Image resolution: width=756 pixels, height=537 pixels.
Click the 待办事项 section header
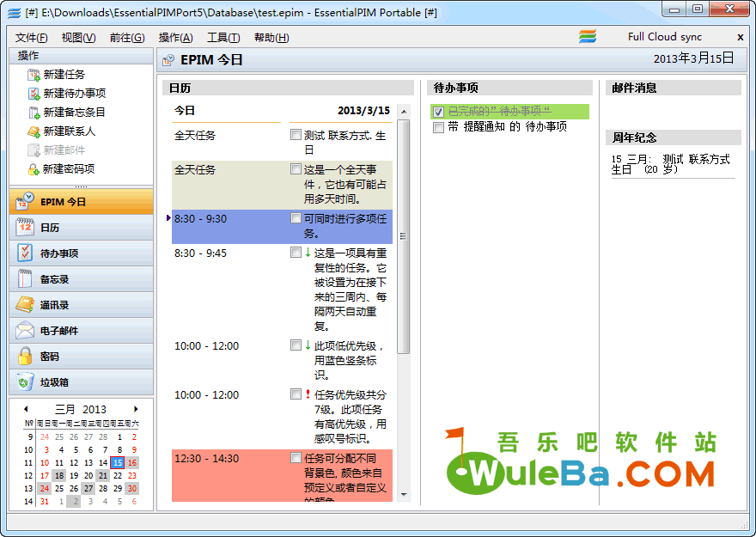click(x=509, y=88)
